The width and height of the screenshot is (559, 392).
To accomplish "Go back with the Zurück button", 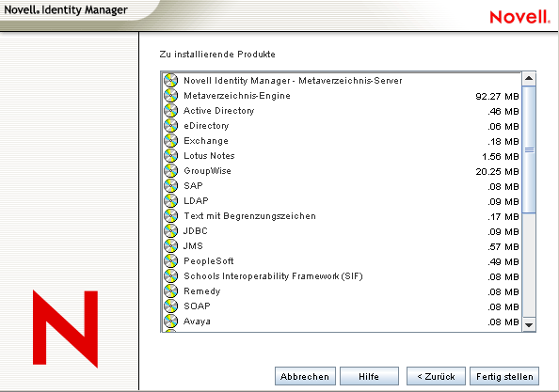I will 436,376.
